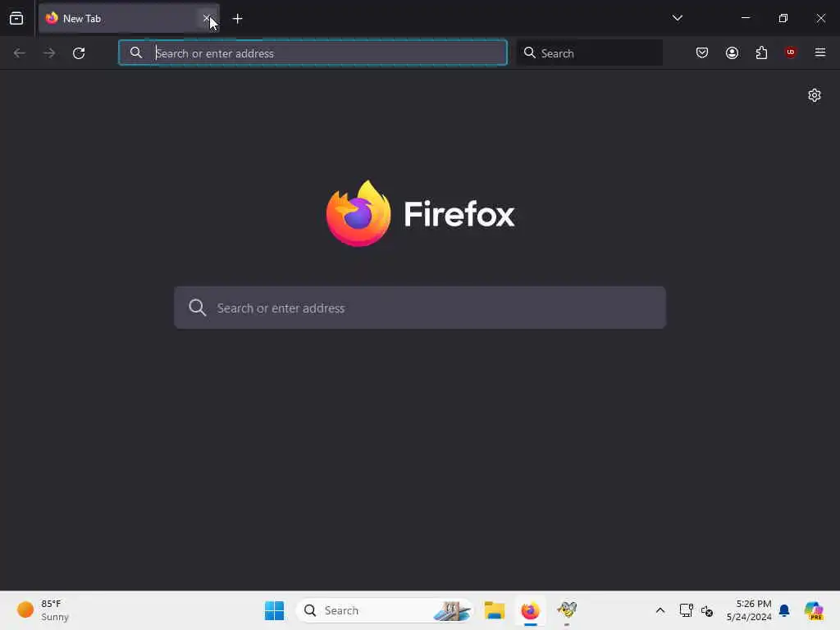Click the Firefox logo on page
Image resolution: width=840 pixels, height=630 pixels.
tap(420, 213)
